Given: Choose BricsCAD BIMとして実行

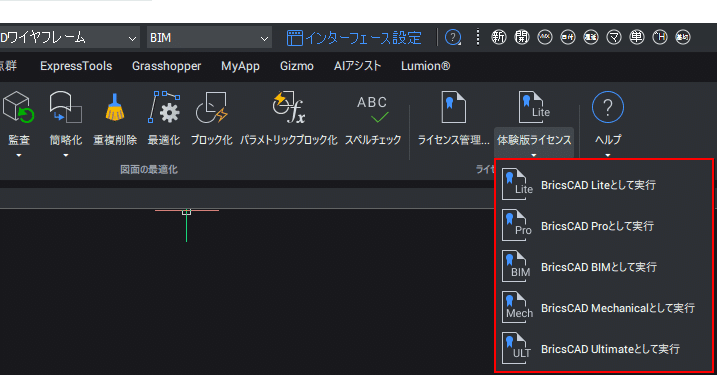Looking at the screenshot, I should 604,267.
